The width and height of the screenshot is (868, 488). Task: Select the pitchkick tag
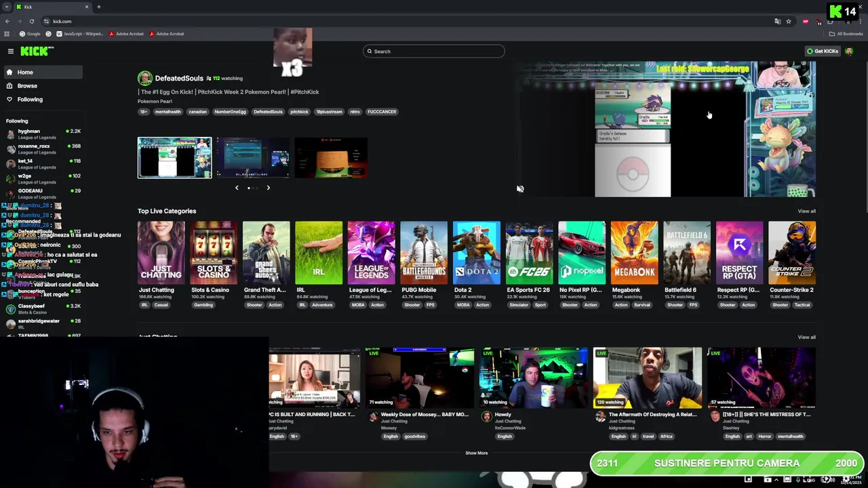(299, 112)
